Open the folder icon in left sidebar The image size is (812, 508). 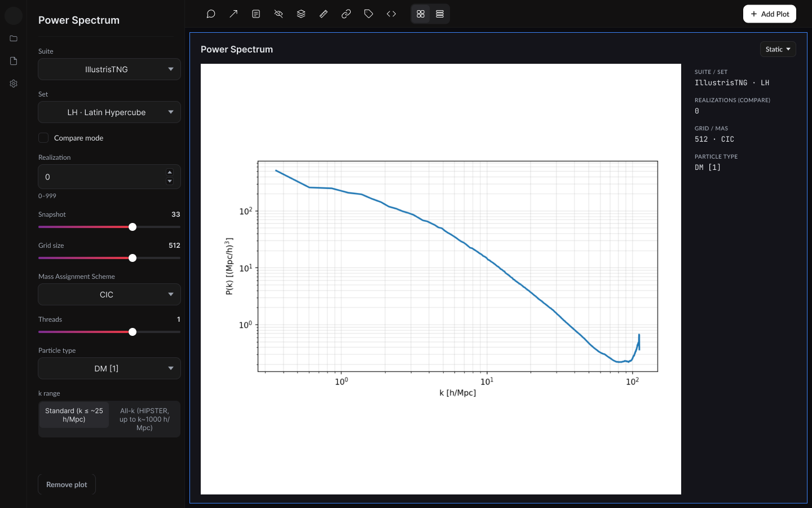pos(14,38)
